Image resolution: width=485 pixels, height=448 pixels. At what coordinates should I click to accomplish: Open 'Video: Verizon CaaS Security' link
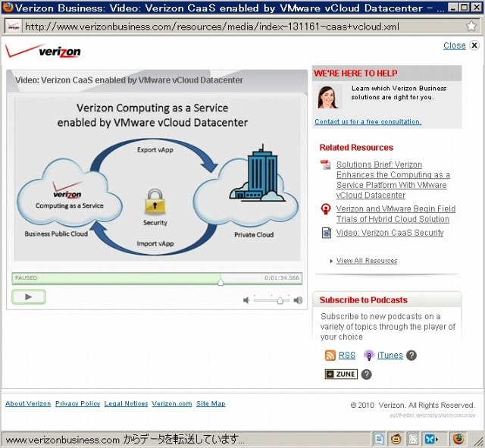coord(390,233)
